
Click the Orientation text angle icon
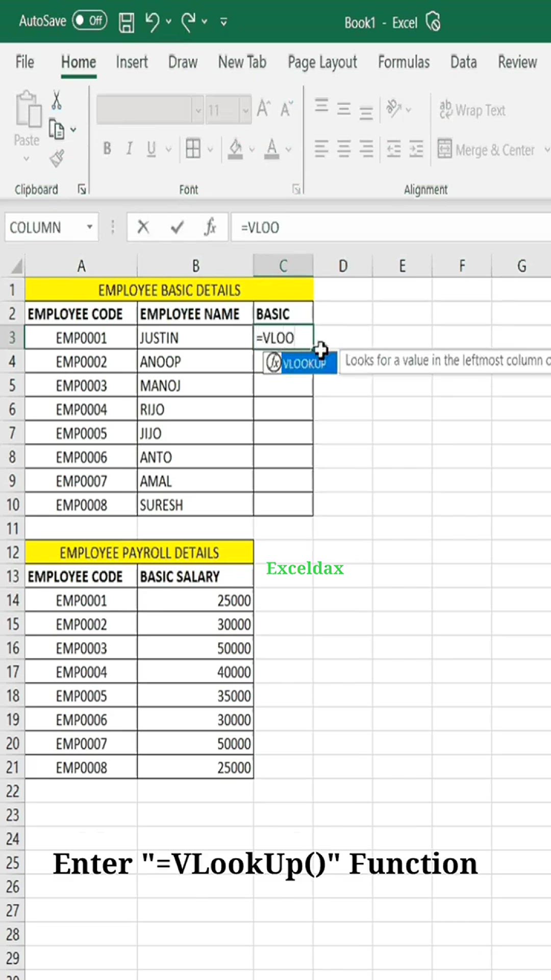point(394,108)
